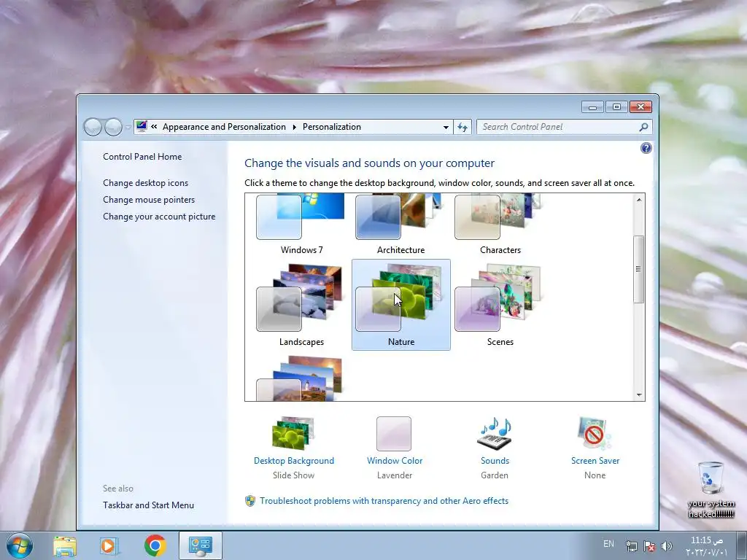This screenshot has width=747, height=560.
Task: Click the Forward navigation button
Action: pos(113,127)
